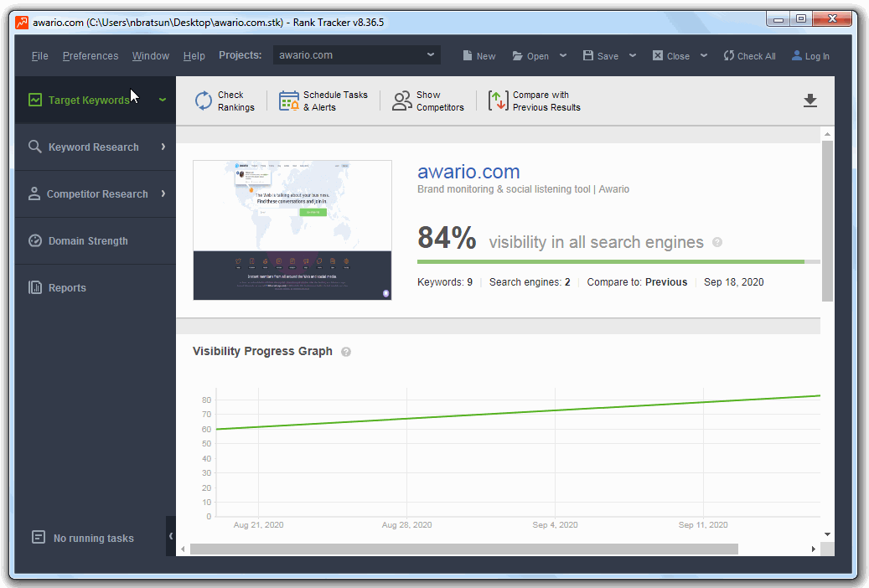Screen dimensions: 869x588
Task: Collapse the Target Keywords section chevron
Action: point(163,100)
